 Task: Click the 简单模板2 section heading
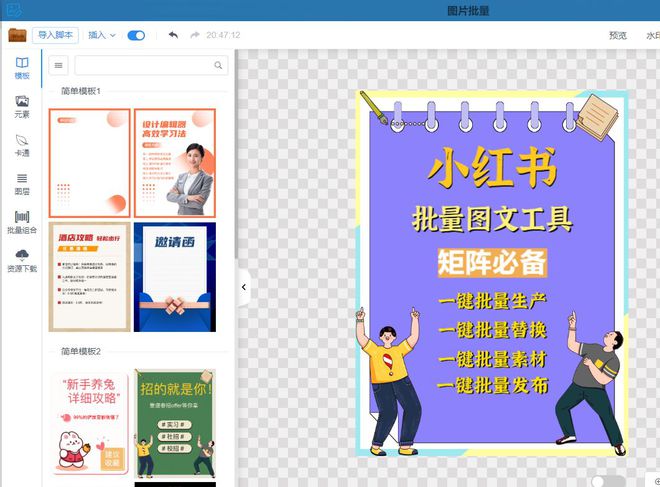coord(81,351)
